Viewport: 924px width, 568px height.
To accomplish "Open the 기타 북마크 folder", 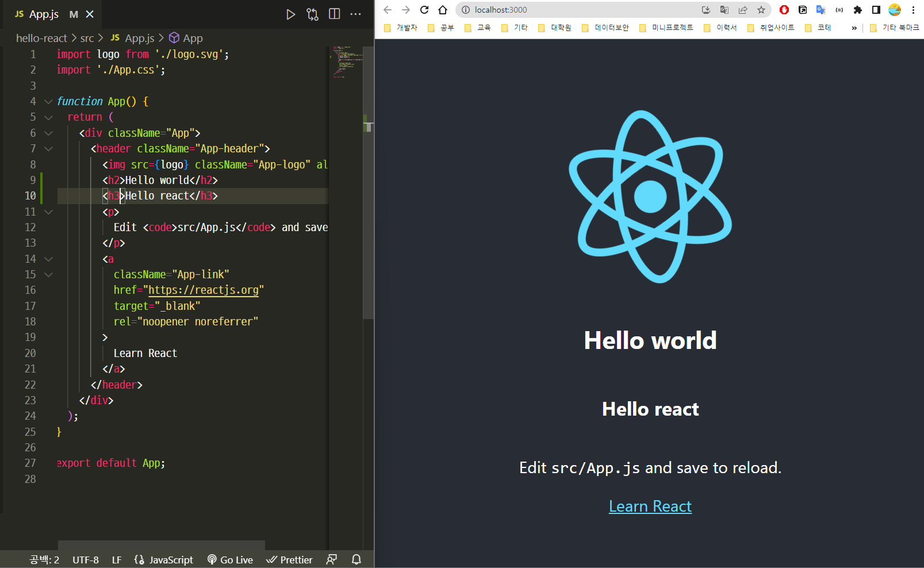I will (895, 28).
